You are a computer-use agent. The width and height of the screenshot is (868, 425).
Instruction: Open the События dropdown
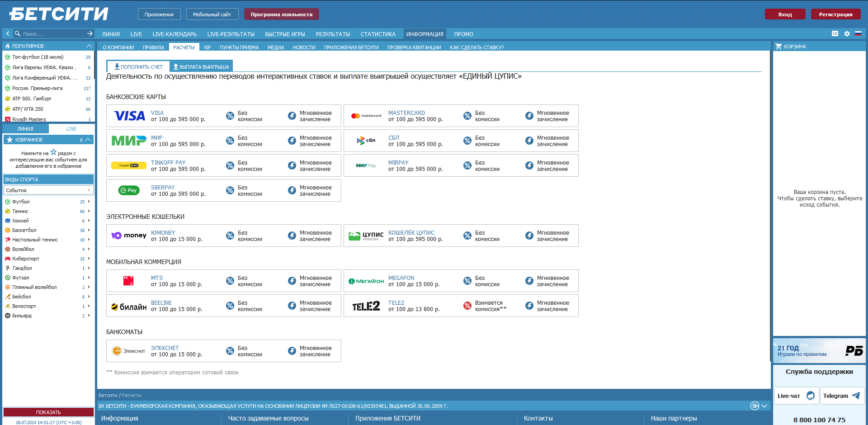click(48, 190)
